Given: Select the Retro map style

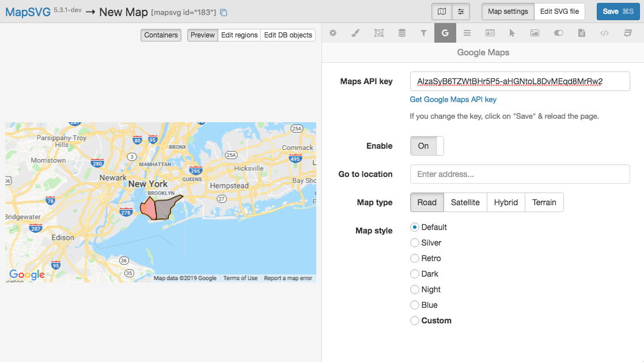Looking at the screenshot, I should [414, 258].
